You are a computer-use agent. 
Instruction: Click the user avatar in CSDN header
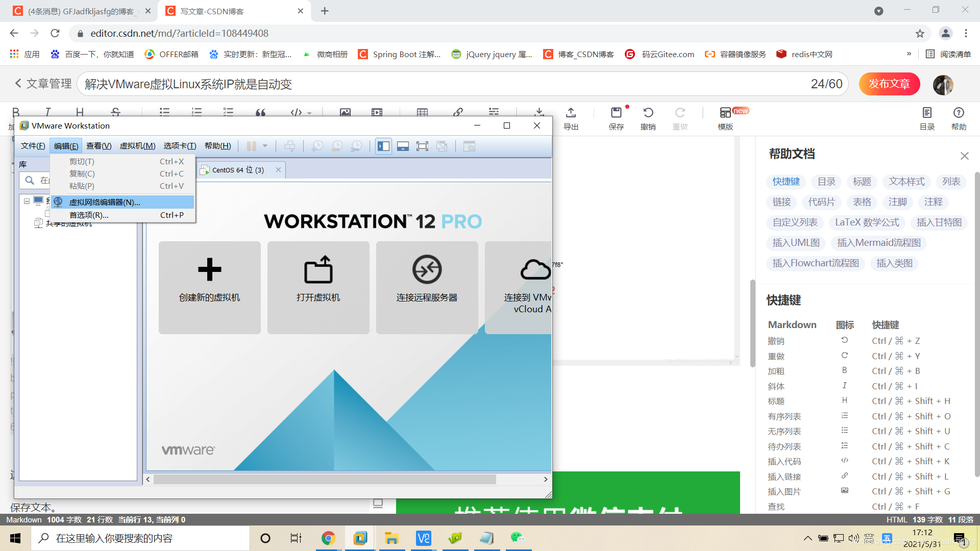(943, 84)
